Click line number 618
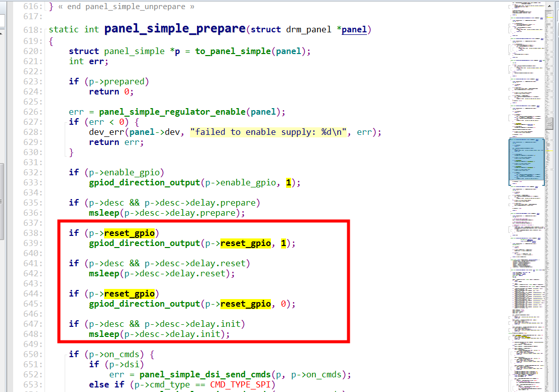 (32, 30)
